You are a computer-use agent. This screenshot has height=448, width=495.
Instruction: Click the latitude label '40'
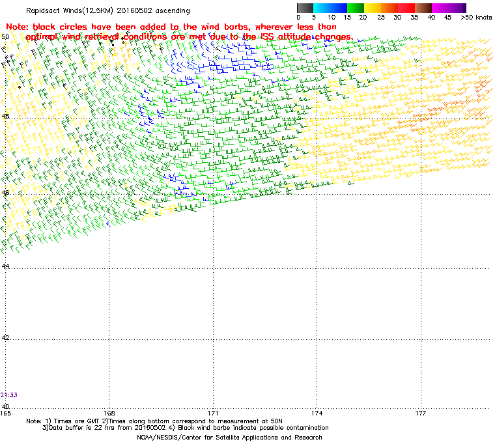pos(5,406)
